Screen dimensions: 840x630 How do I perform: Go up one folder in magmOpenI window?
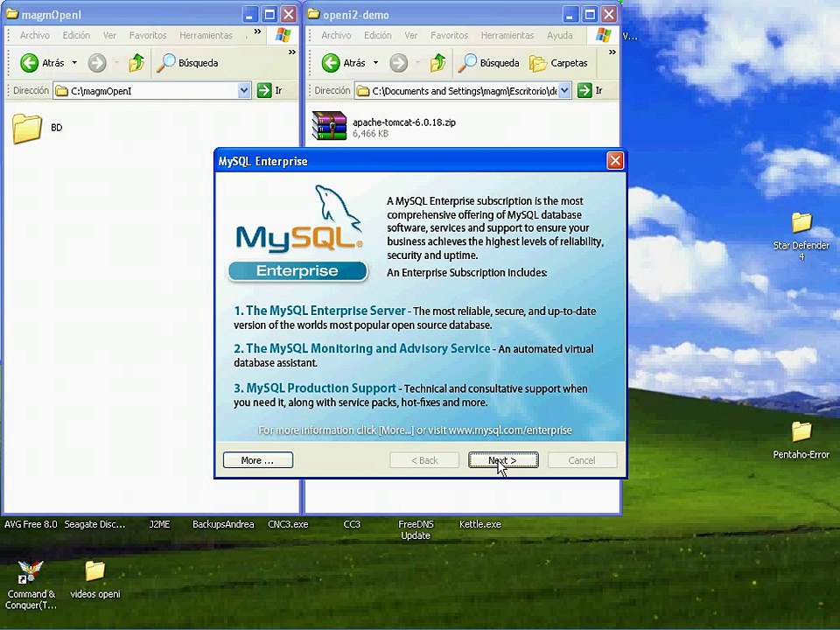(x=136, y=63)
